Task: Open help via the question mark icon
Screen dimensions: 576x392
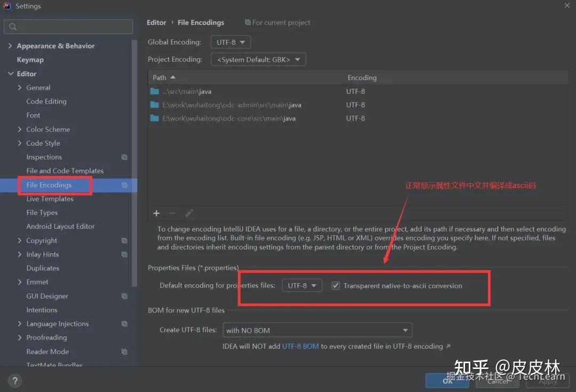Action: [14, 380]
